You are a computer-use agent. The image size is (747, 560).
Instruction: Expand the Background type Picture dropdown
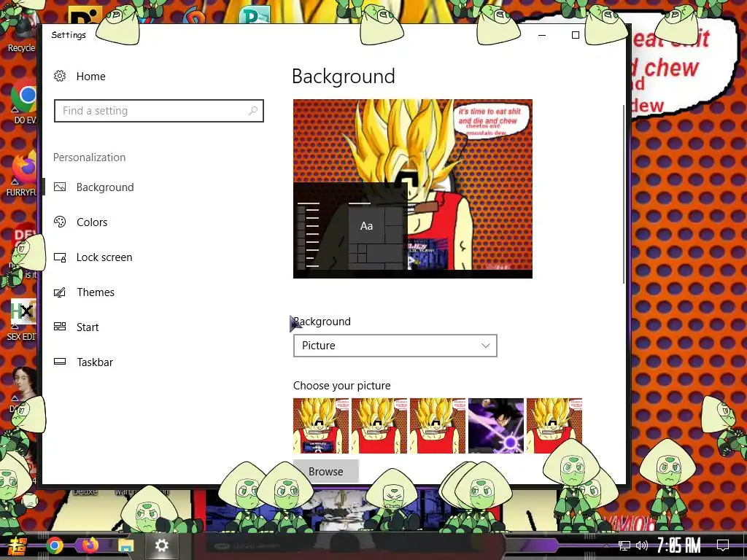pyautogui.click(x=395, y=346)
